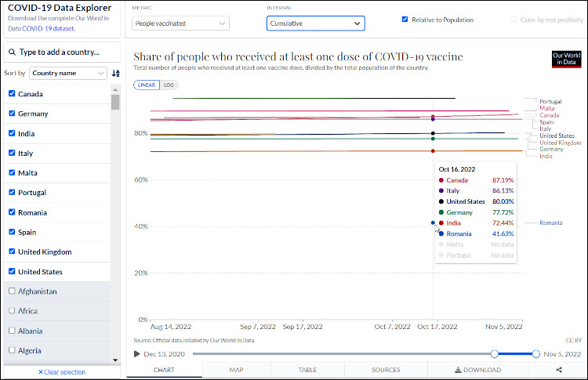Click the share icon tab

558,370
